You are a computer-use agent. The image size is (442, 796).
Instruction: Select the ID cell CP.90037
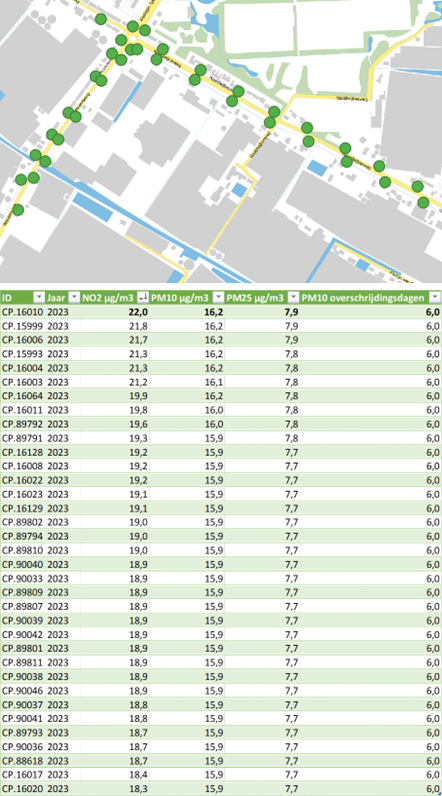pos(23,705)
